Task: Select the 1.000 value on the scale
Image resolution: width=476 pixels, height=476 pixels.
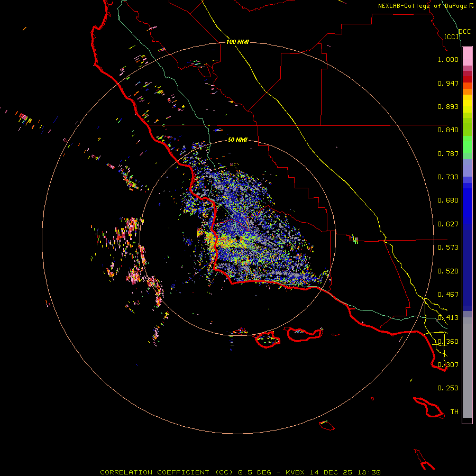Action: [448, 59]
